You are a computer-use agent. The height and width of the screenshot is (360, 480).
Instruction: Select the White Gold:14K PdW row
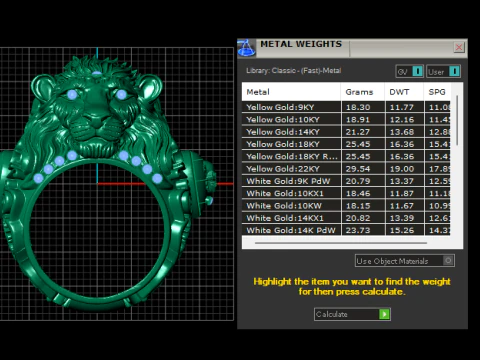346,230
